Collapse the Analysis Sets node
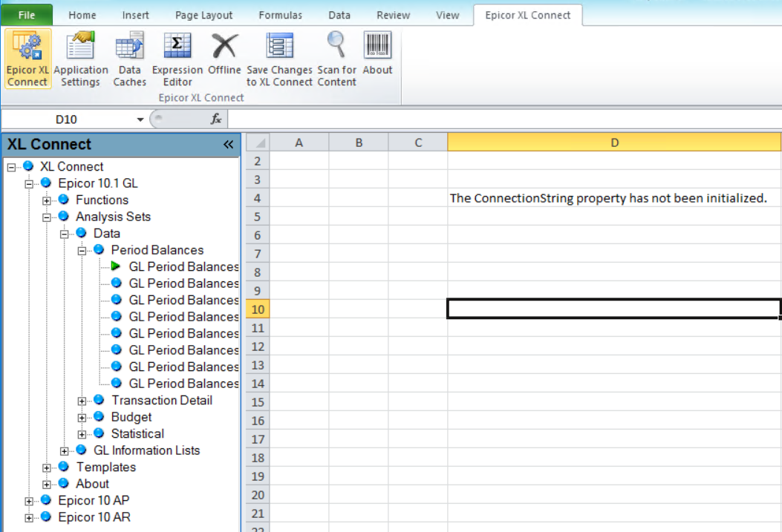The height and width of the screenshot is (532, 782). (x=46, y=217)
